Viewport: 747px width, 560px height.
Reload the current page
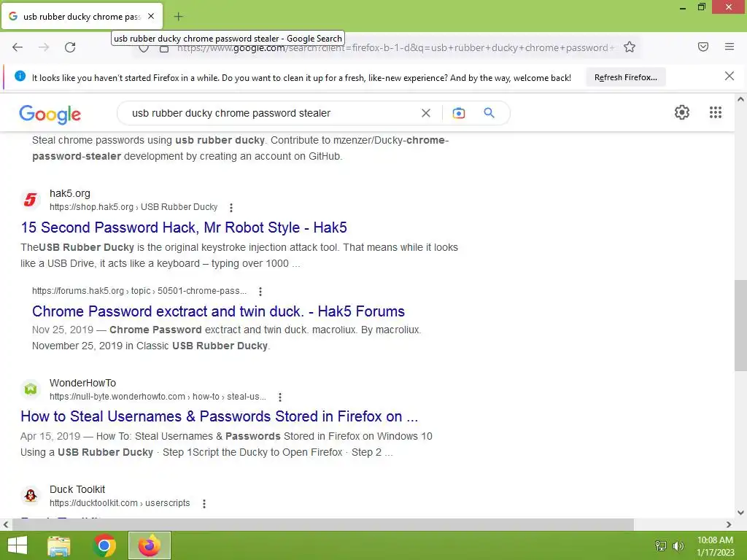(70, 47)
